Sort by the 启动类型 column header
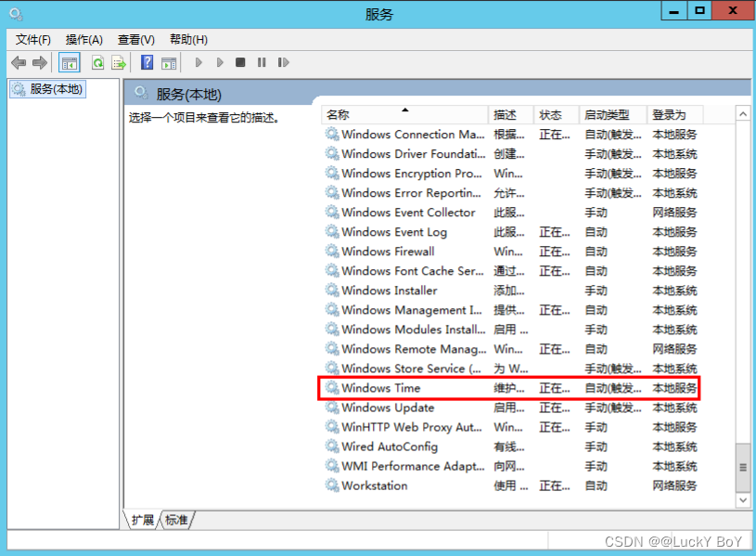756x556 pixels. pyautogui.click(x=612, y=115)
